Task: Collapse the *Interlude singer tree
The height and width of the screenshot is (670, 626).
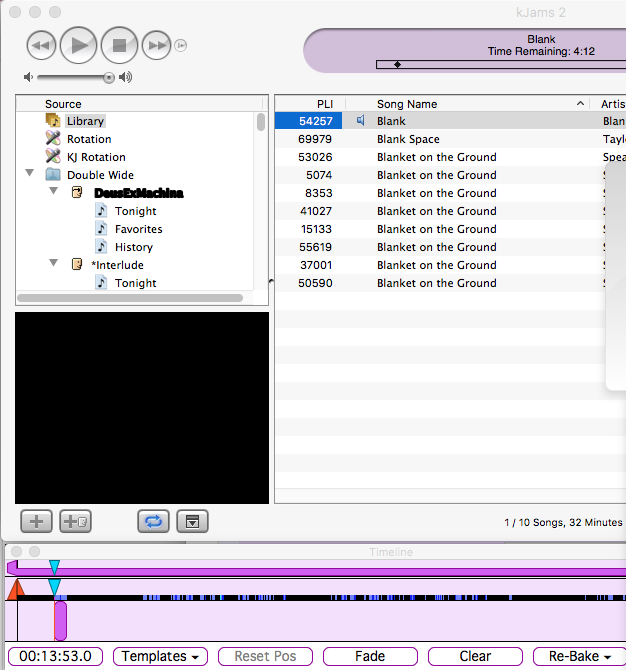Action: coord(53,263)
